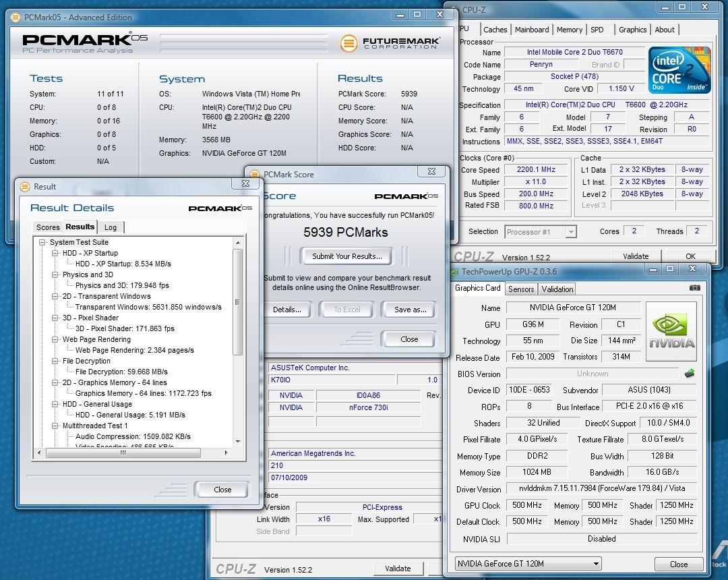Viewport: 728px width, 580px height.
Task: Collapse the File Decryption node
Action: point(55,361)
